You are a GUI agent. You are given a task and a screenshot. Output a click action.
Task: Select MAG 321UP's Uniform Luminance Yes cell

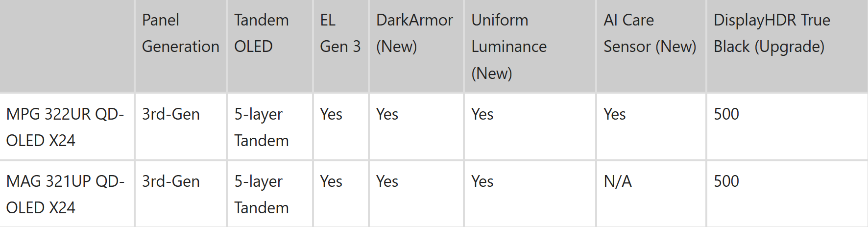click(x=482, y=181)
